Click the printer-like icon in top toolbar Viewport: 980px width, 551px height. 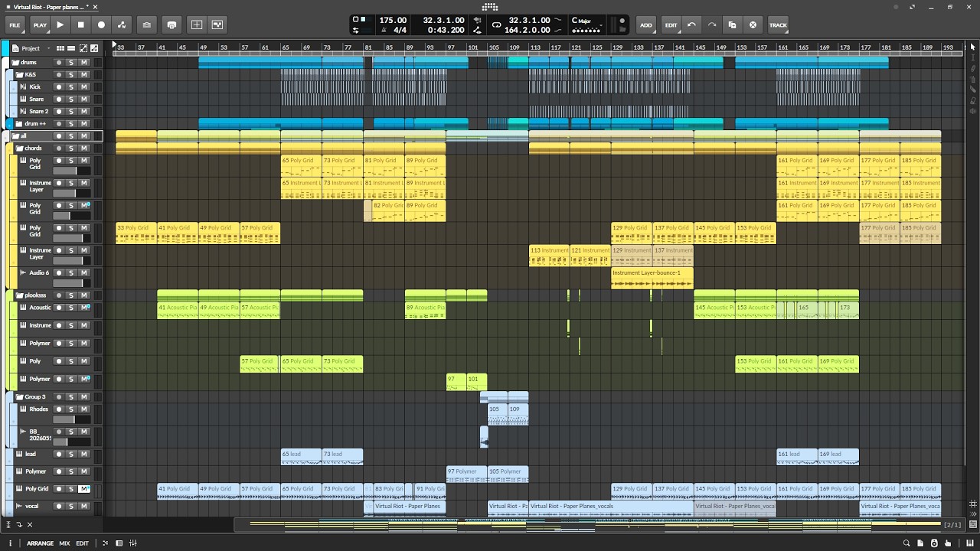171,24
